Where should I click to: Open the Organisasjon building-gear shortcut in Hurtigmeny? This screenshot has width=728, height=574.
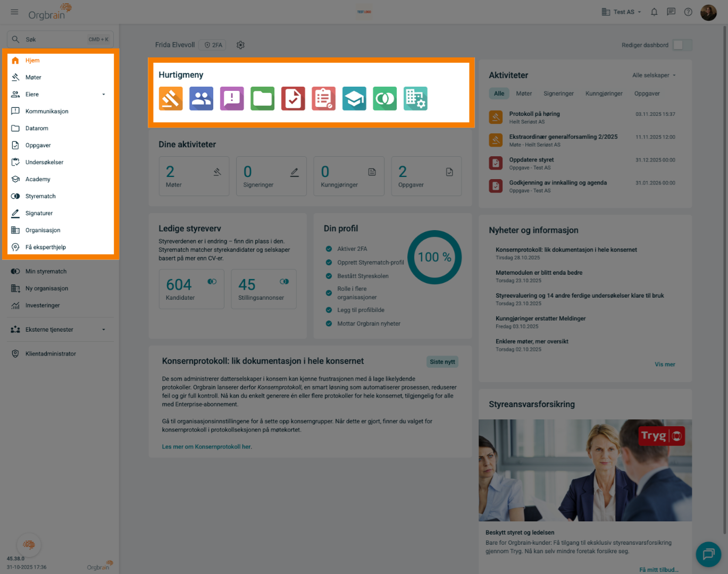click(x=415, y=98)
